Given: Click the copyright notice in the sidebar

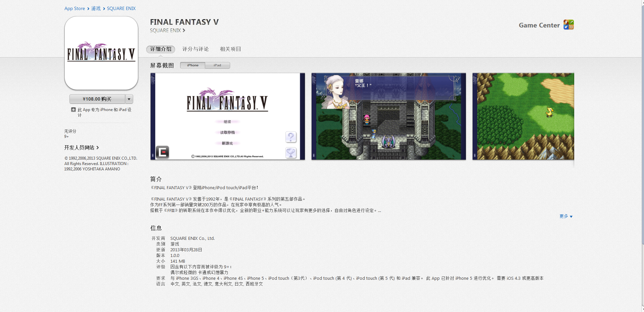Looking at the screenshot, I should 101,164.
